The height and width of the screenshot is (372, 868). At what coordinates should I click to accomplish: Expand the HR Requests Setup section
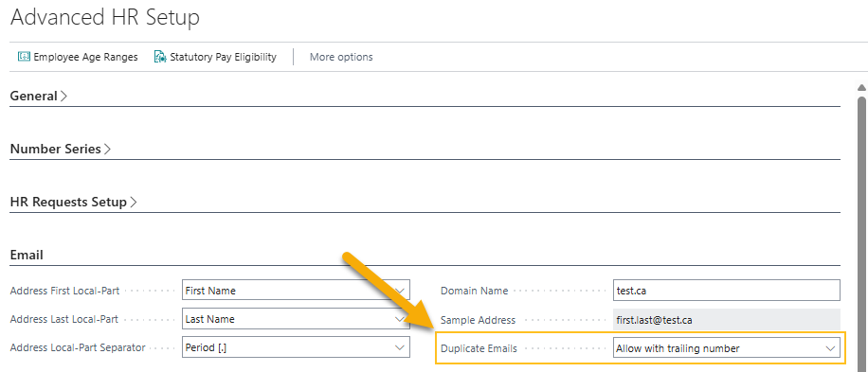(x=73, y=202)
